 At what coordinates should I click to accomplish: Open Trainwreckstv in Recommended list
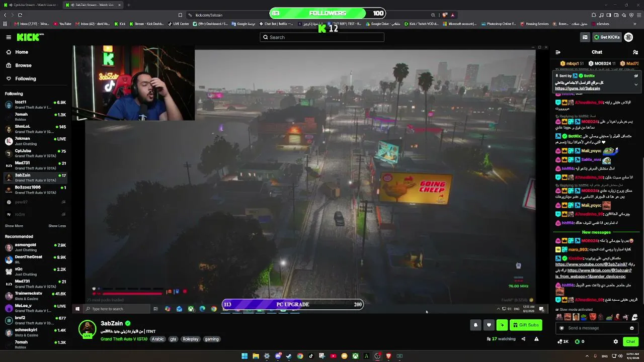click(x=35, y=296)
